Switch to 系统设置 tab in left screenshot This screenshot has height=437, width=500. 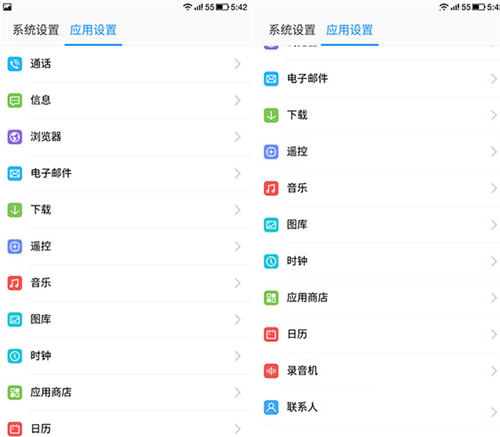[36, 30]
